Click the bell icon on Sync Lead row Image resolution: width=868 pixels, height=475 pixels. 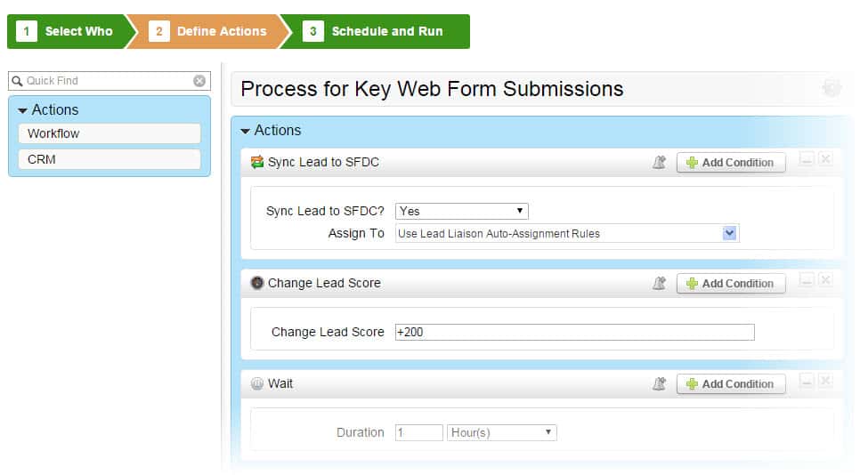659,162
